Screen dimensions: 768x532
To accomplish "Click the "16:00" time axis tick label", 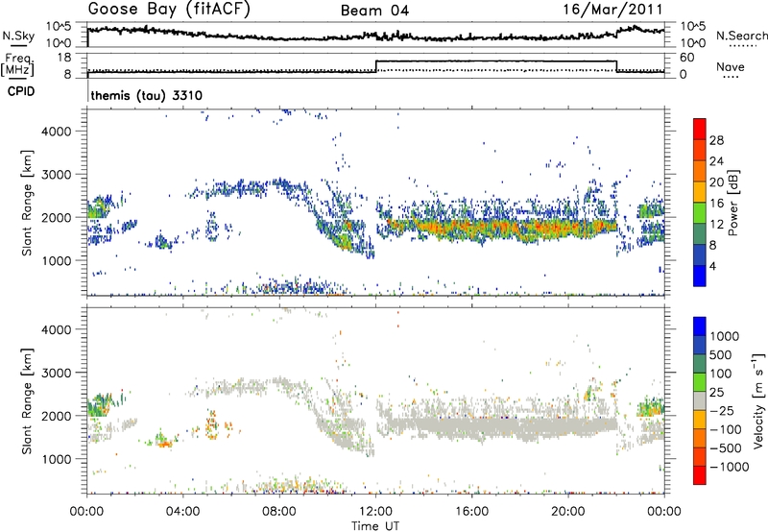I will pos(471,512).
